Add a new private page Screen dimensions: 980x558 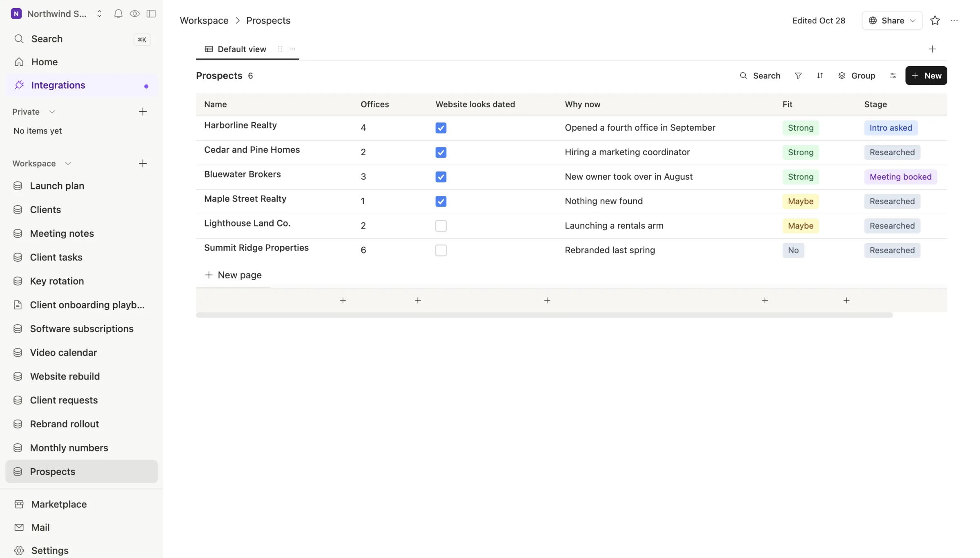(x=143, y=112)
